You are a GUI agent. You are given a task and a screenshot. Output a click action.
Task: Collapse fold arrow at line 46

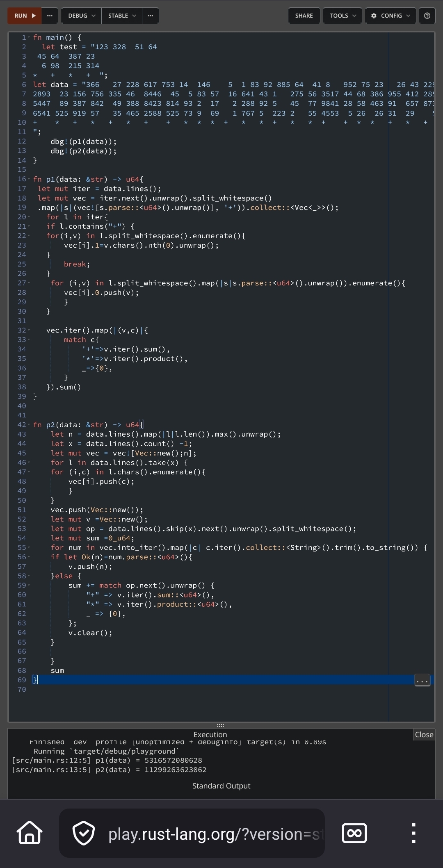[29, 462]
